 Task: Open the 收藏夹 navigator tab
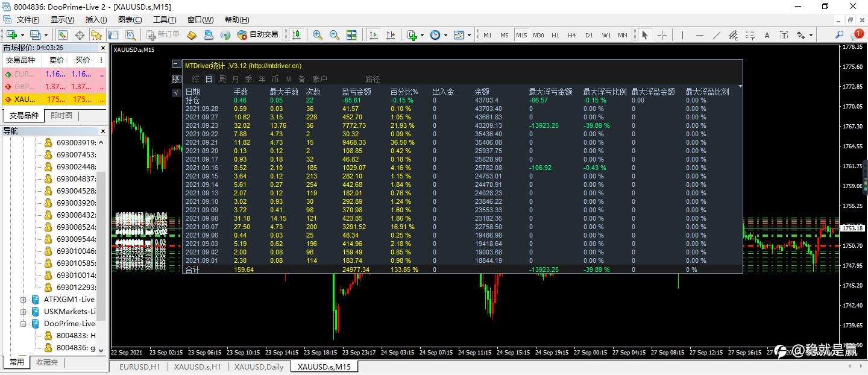pos(47,362)
